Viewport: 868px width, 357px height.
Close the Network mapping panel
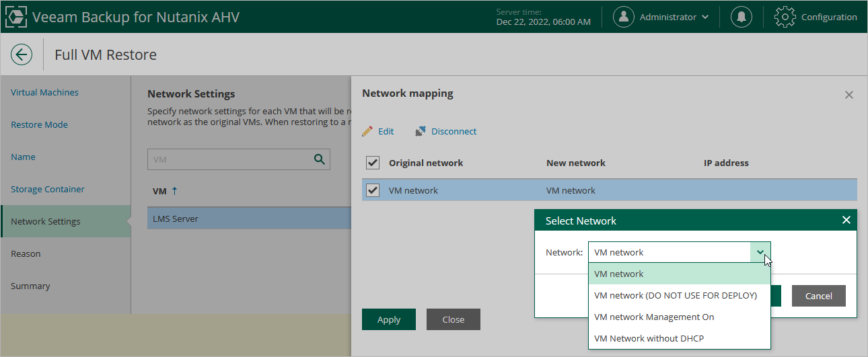(x=849, y=95)
